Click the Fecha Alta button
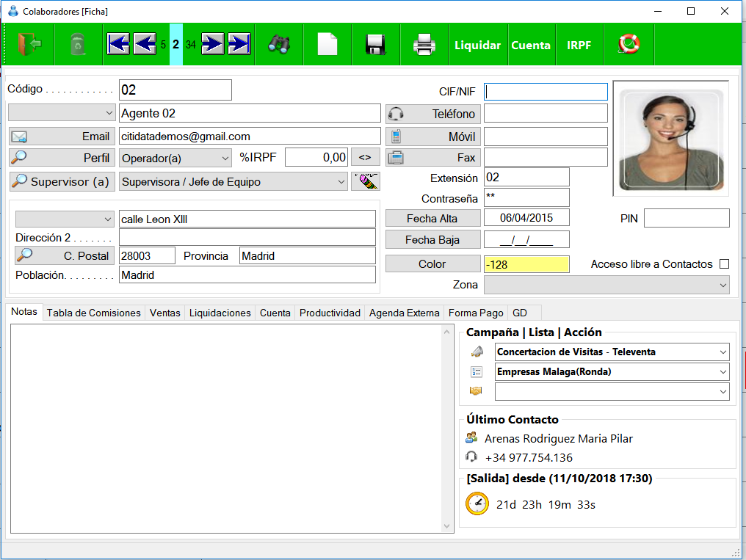 432,218
